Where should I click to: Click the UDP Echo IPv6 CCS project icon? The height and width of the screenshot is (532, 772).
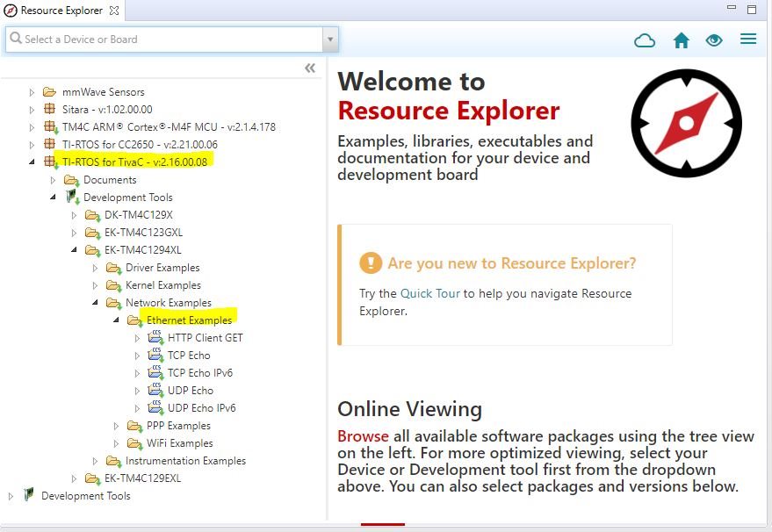click(x=155, y=408)
